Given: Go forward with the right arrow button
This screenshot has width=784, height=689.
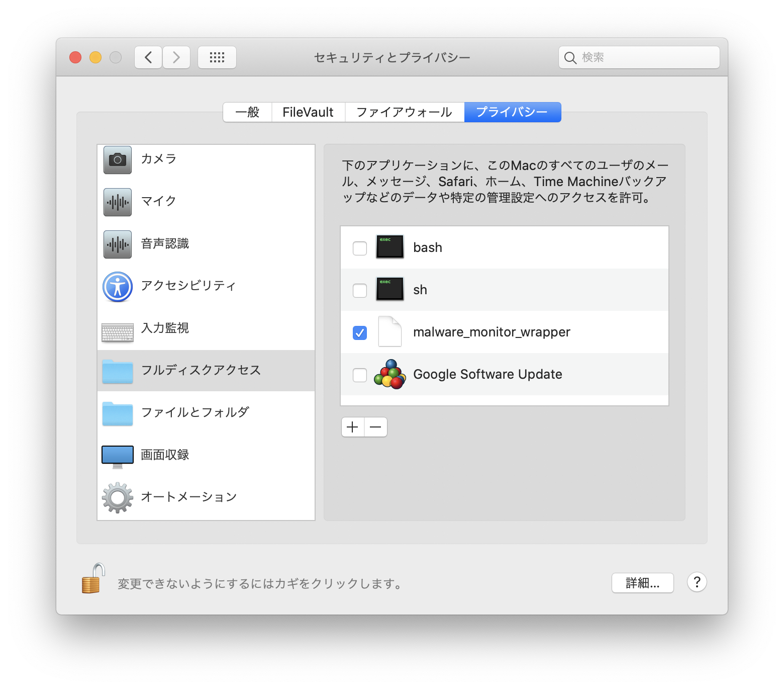Looking at the screenshot, I should [x=176, y=57].
